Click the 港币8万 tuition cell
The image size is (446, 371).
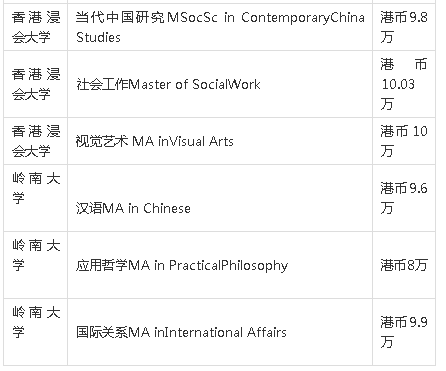pos(404,265)
